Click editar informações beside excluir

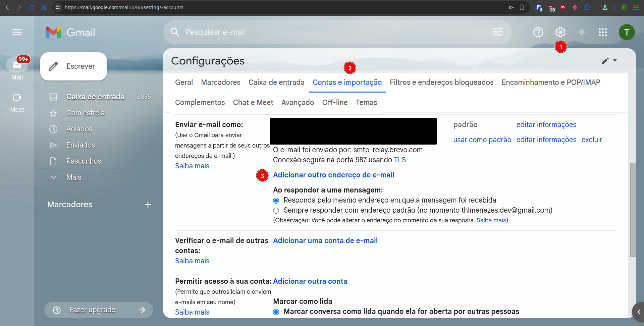546,140
